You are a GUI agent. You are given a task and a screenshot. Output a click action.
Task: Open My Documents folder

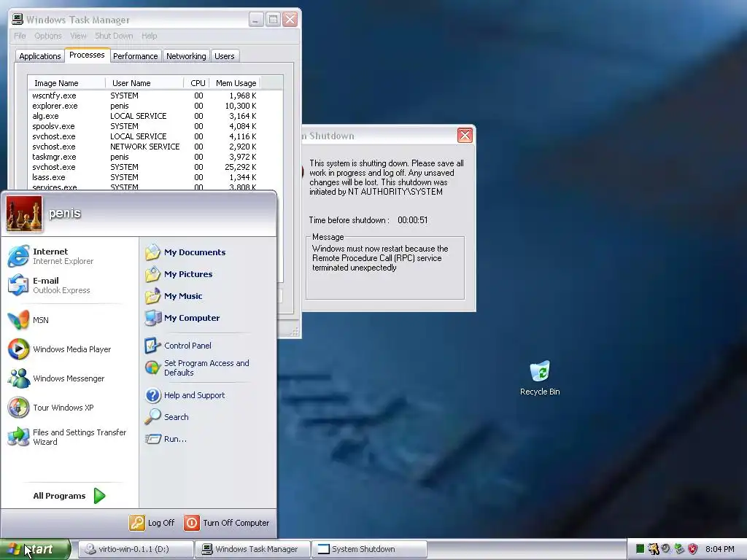point(185,252)
